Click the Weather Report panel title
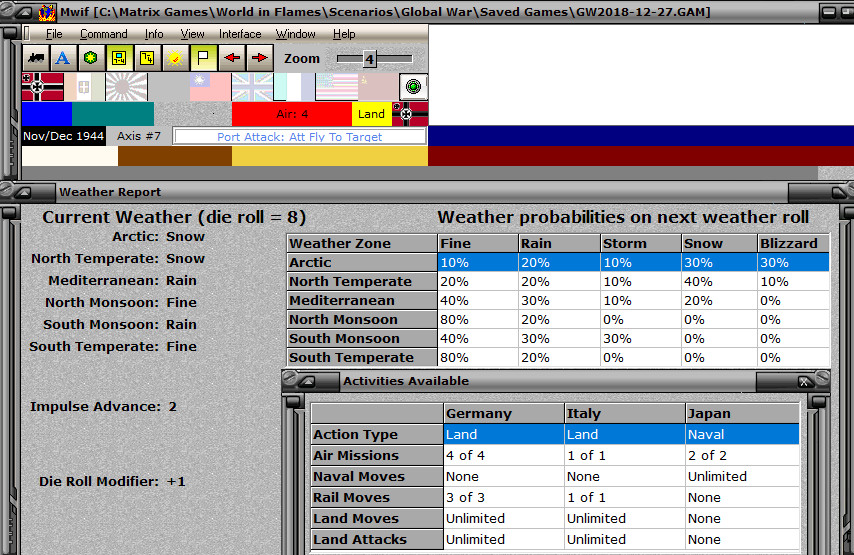Viewport: 854px width, 555px height. (110, 192)
